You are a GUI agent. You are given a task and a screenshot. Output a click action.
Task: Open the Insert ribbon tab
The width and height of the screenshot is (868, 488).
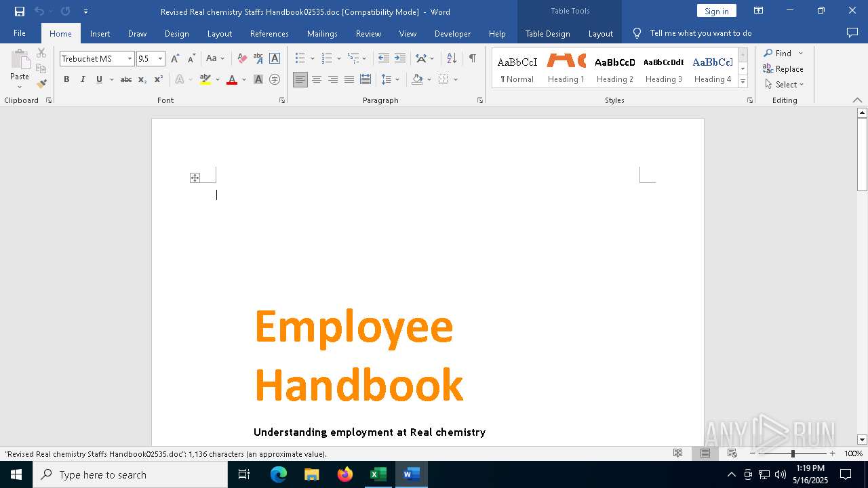click(x=100, y=33)
